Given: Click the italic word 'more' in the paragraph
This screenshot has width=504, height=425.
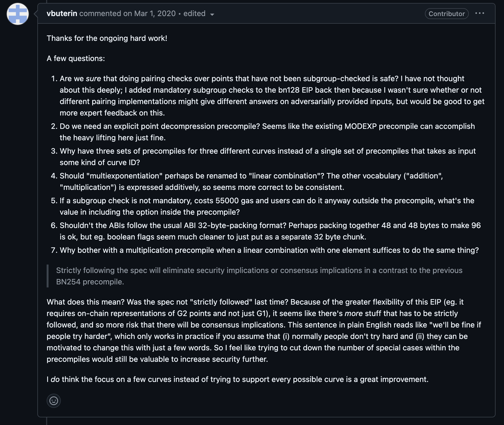Looking at the screenshot, I should pyautogui.click(x=353, y=314).
